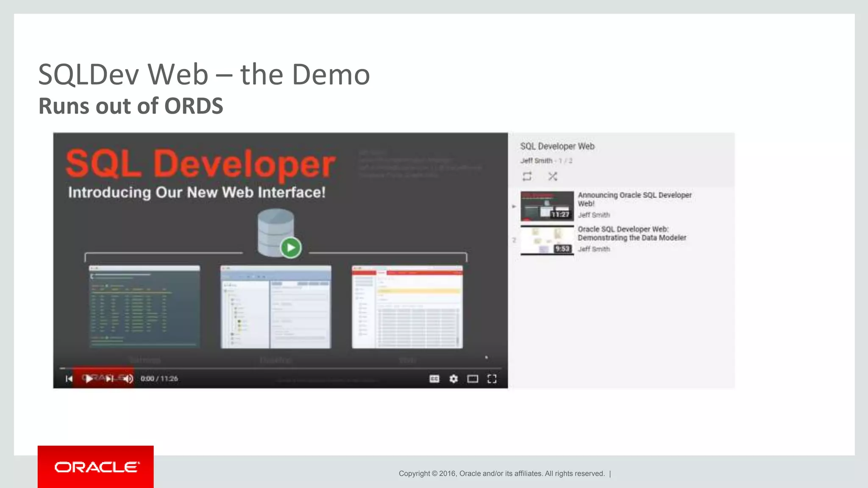Mute the video using the volume icon
Viewport: 868px width, 488px height.
[x=129, y=379]
